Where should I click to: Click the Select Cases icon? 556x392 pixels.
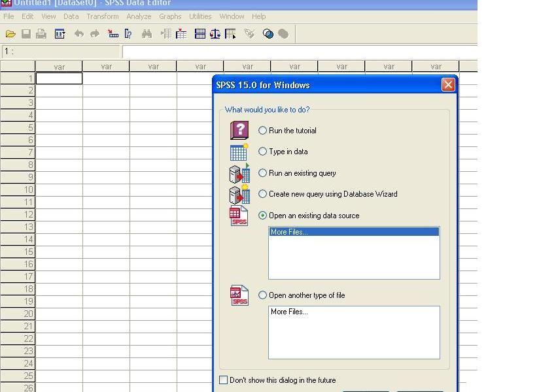coord(230,34)
